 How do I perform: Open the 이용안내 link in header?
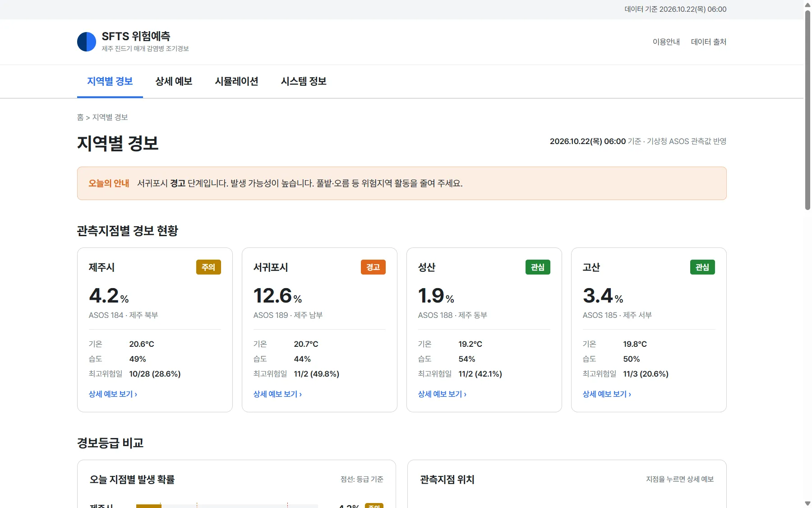(x=666, y=42)
